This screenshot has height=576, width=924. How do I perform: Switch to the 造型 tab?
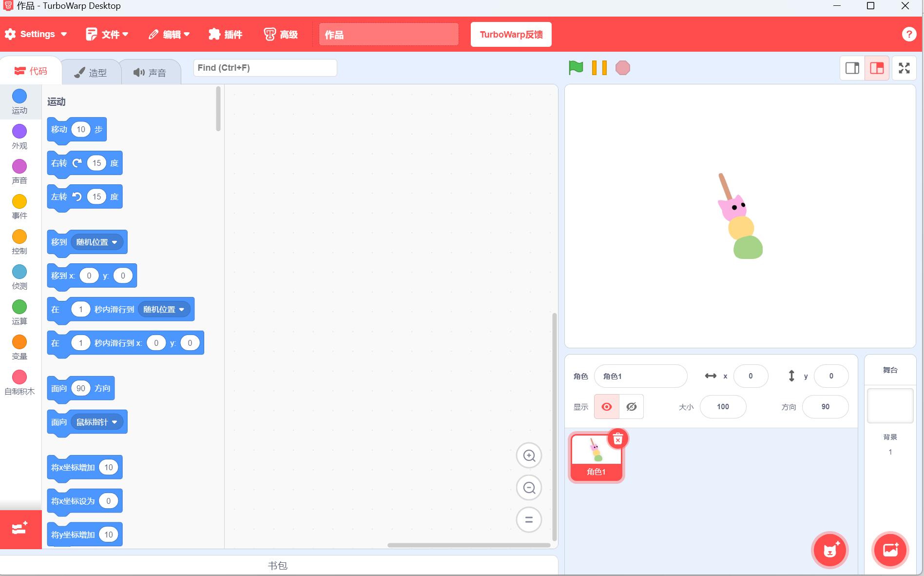[91, 73]
